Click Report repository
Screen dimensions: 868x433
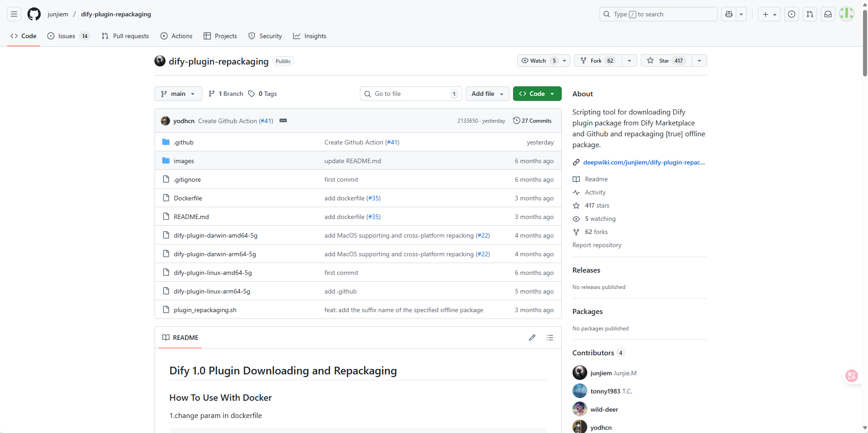tap(597, 245)
